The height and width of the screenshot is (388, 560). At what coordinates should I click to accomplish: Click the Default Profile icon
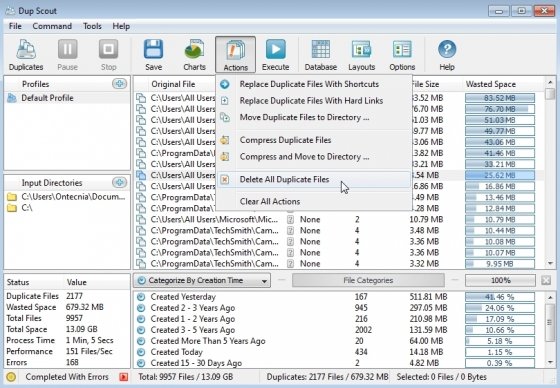pos(12,98)
